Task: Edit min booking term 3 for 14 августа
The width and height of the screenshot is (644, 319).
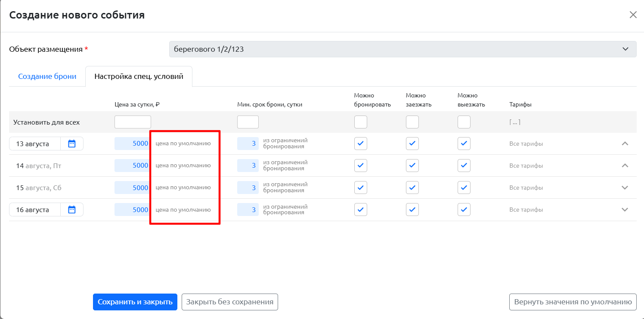Action: pyautogui.click(x=248, y=166)
